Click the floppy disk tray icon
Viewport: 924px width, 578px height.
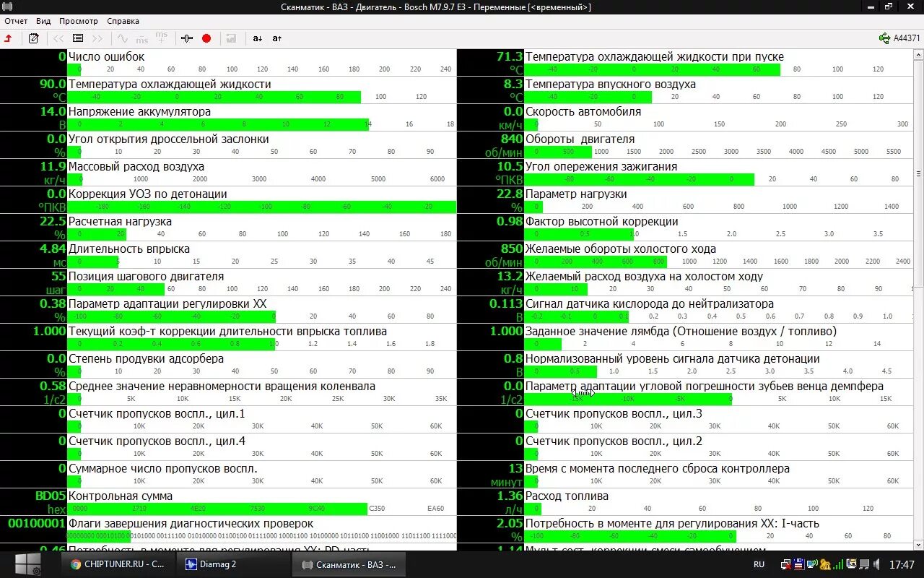[798, 564]
